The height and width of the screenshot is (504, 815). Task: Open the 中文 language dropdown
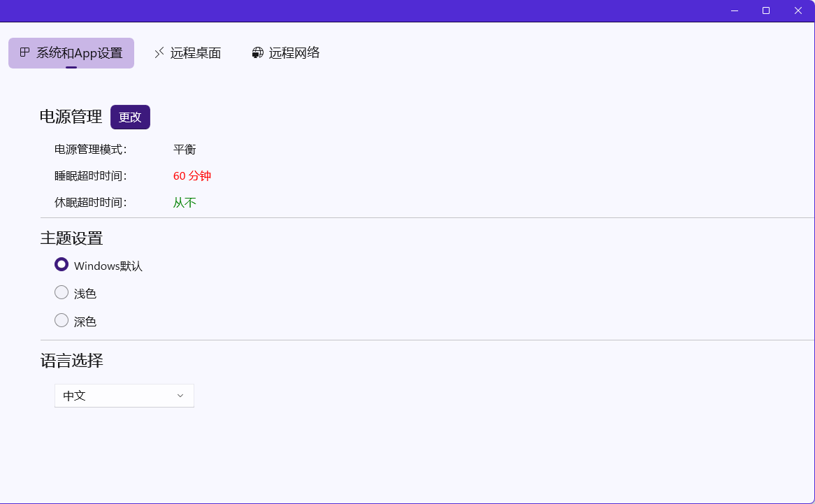pyautogui.click(x=116, y=396)
